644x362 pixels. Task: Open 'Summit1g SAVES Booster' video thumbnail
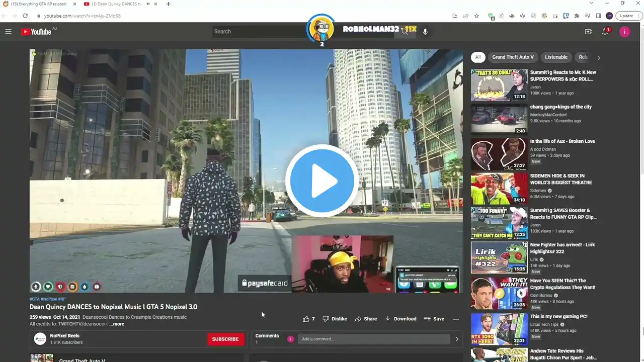point(499,223)
